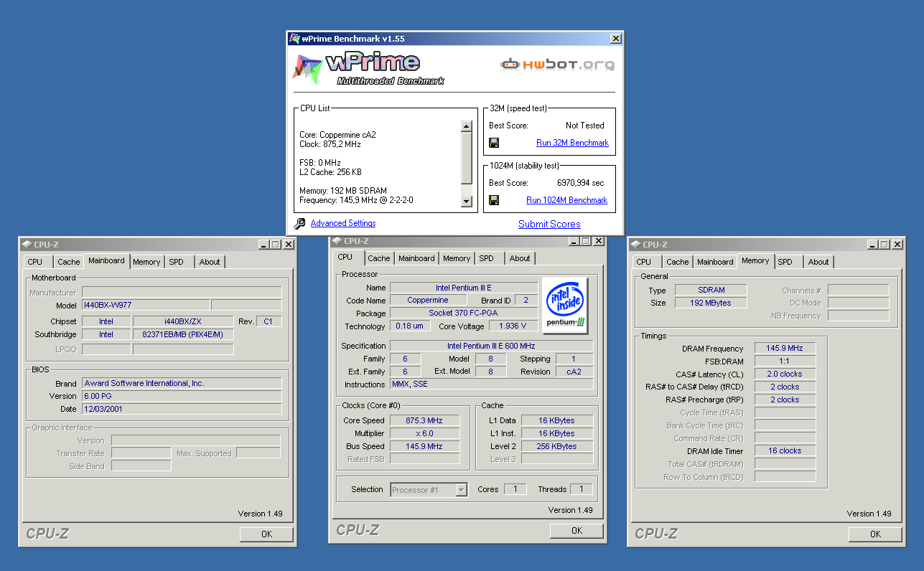The width and height of the screenshot is (924, 571).
Task: Click the DRAM Idle Timer 16 clocks value
Action: 785,451
